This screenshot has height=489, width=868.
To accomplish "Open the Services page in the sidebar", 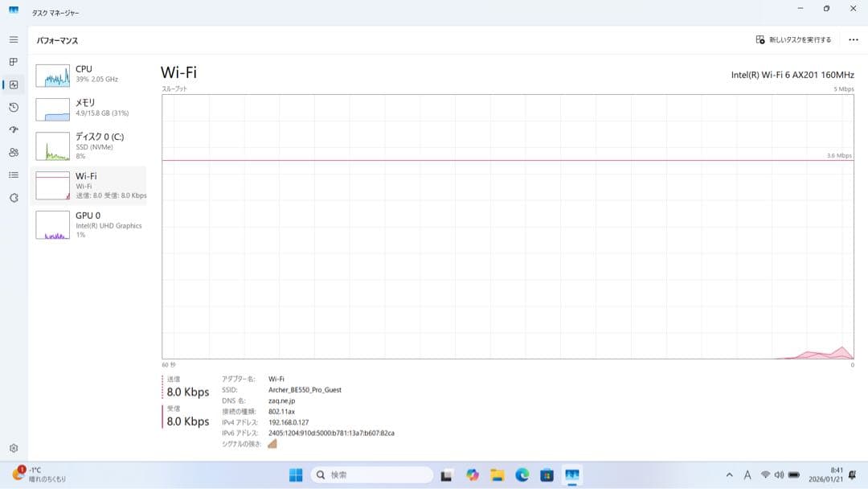I will click(13, 197).
